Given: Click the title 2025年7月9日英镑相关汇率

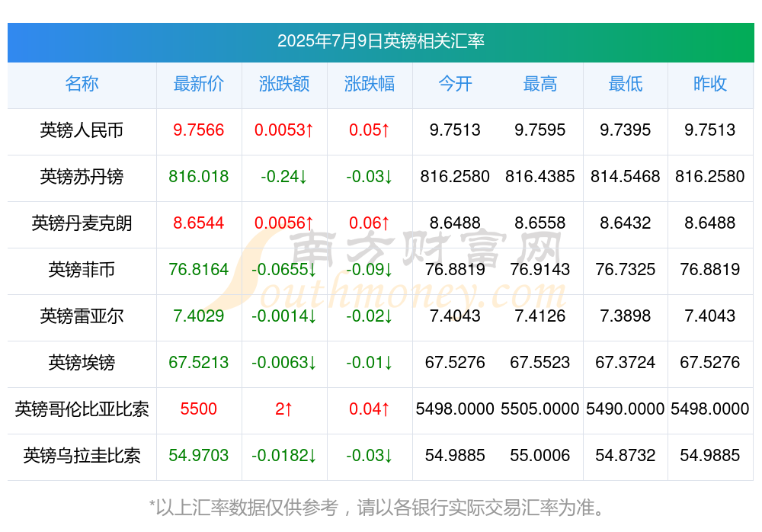Looking at the screenshot, I should pos(380,41).
